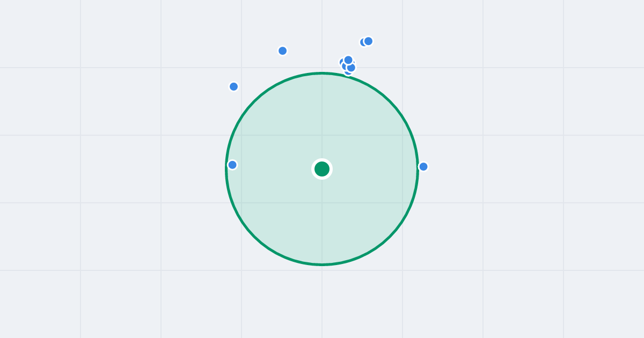Select frontmost lower-right dot in cluster
This screenshot has height=338, width=644.
pyautogui.click(x=351, y=68)
